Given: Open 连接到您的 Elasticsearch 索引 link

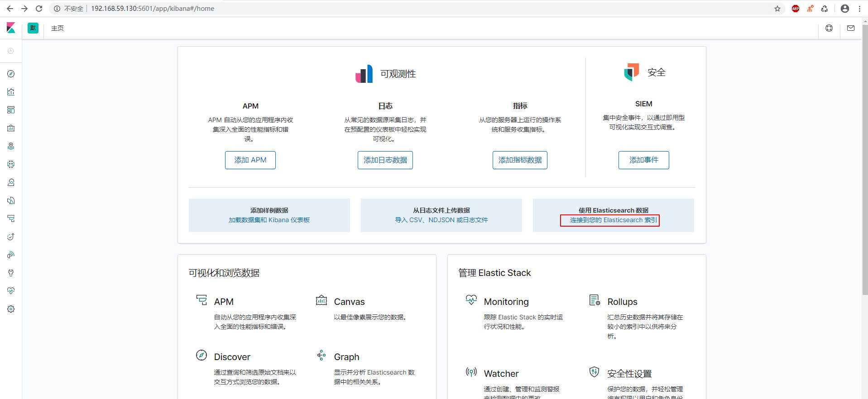Looking at the screenshot, I should [x=613, y=220].
